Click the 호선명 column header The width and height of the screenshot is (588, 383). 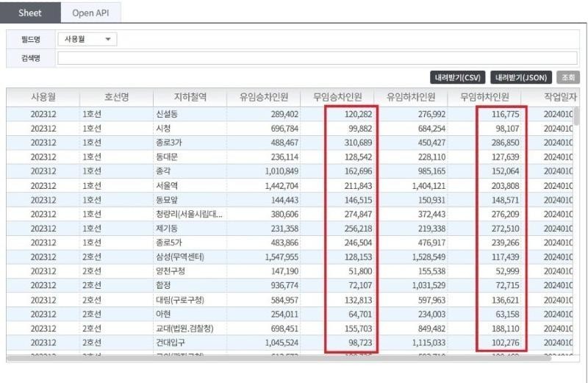point(116,97)
